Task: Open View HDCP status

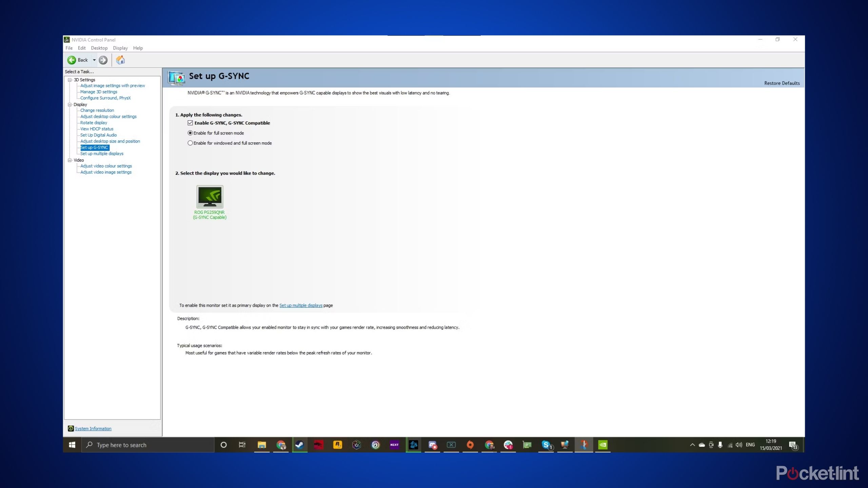Action: click(x=97, y=129)
